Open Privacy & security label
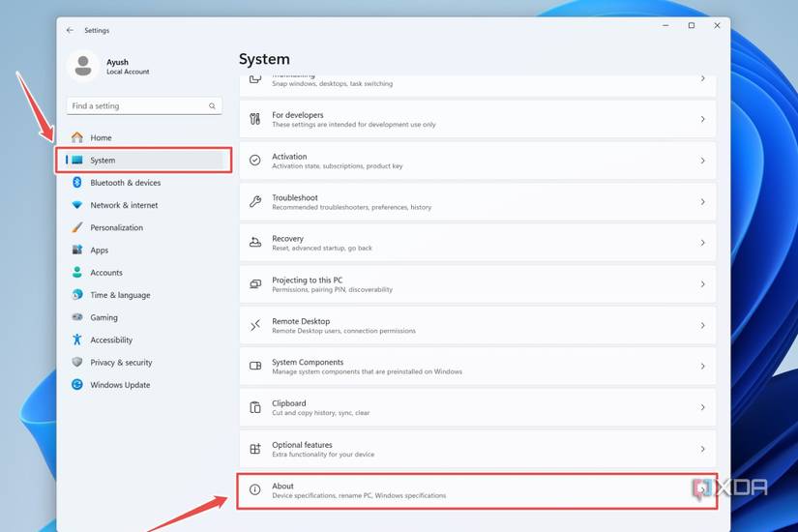 [121, 362]
